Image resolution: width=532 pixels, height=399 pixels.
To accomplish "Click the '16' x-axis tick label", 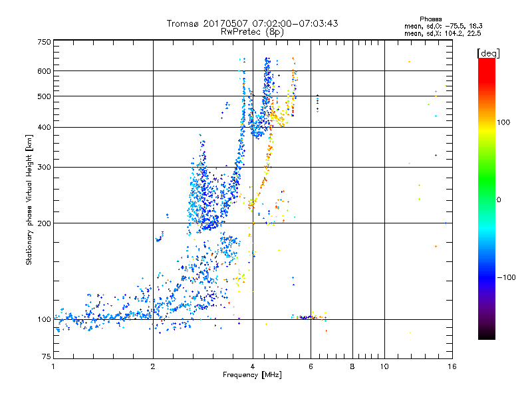I will pos(452,366).
